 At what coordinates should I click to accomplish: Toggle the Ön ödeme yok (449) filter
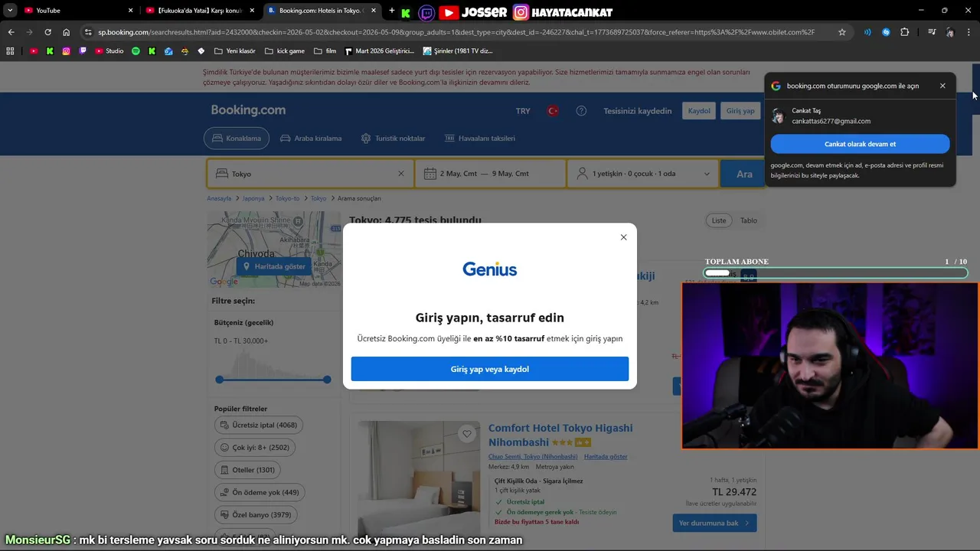260,493
